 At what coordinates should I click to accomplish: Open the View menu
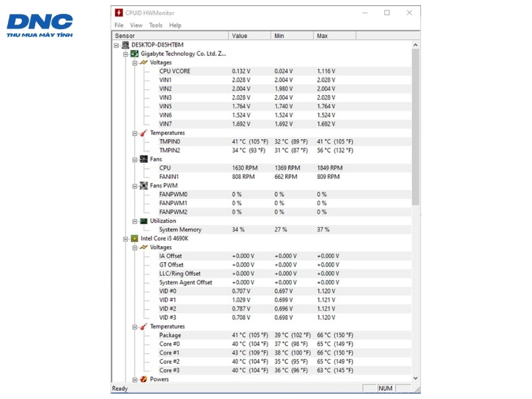(136, 25)
